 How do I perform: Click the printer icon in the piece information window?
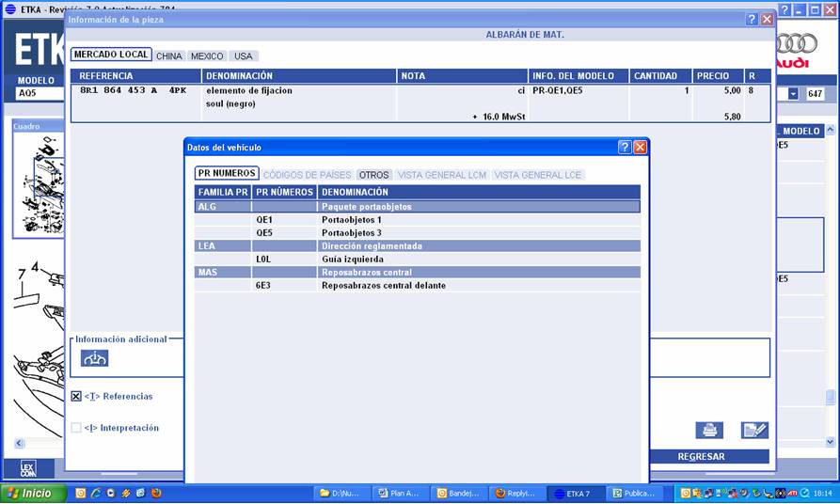[709, 430]
